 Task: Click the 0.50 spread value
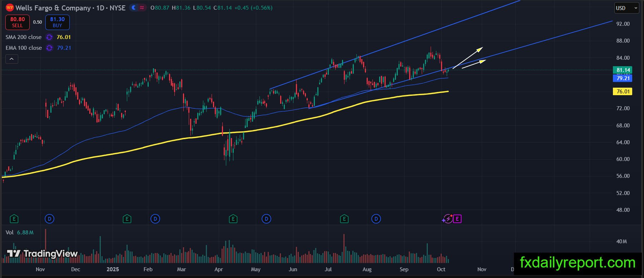[38, 22]
